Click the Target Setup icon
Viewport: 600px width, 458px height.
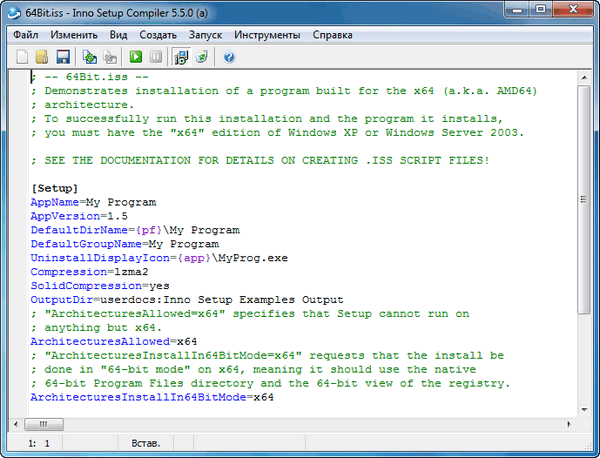click(x=181, y=57)
